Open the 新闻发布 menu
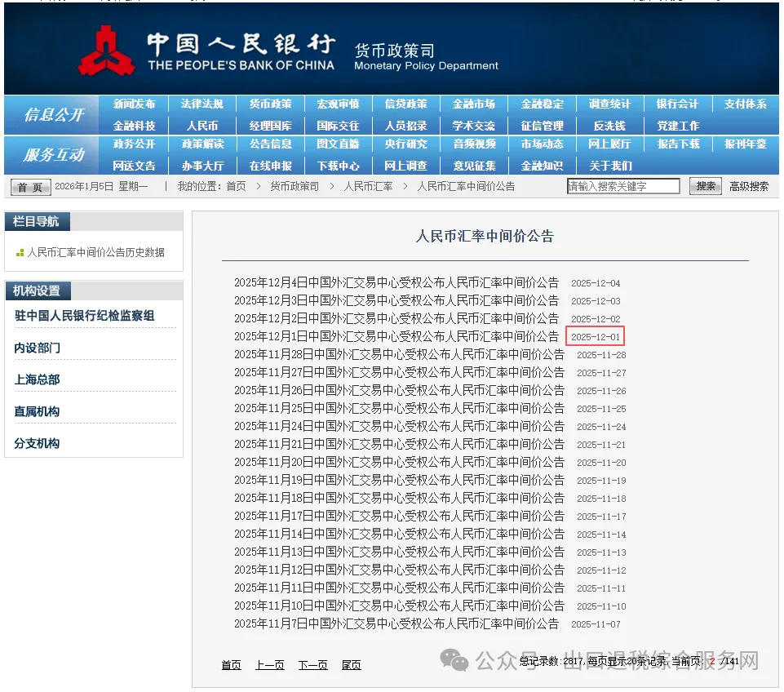Image resolution: width=784 pixels, height=692 pixels. click(x=134, y=104)
